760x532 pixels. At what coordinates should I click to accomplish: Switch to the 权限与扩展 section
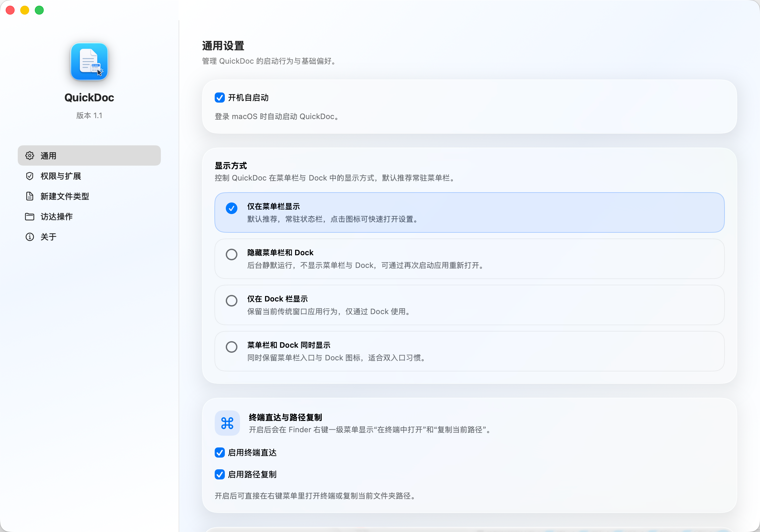(89, 176)
